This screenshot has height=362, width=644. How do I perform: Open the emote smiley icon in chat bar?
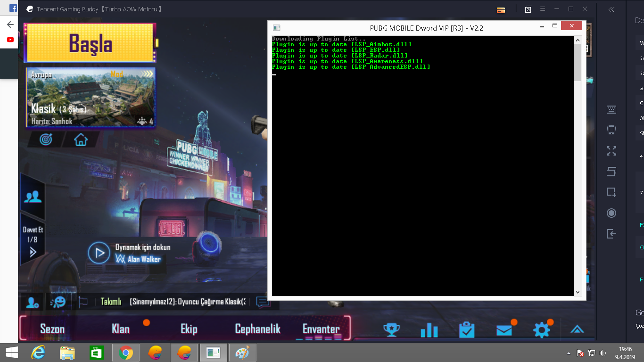coord(58,302)
